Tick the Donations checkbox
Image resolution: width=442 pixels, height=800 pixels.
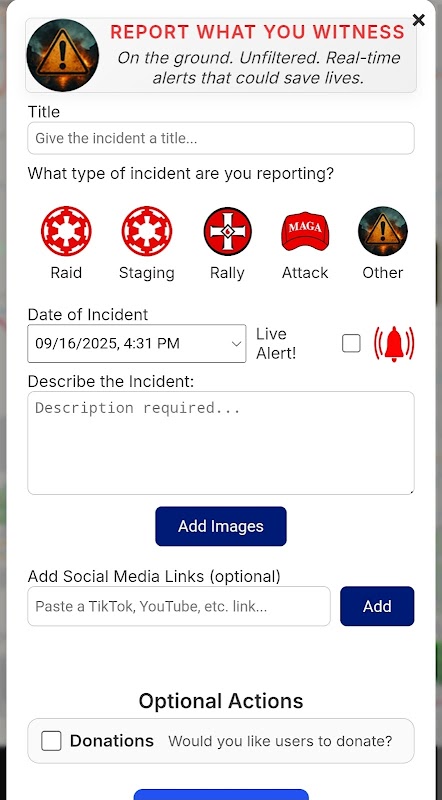click(x=51, y=741)
